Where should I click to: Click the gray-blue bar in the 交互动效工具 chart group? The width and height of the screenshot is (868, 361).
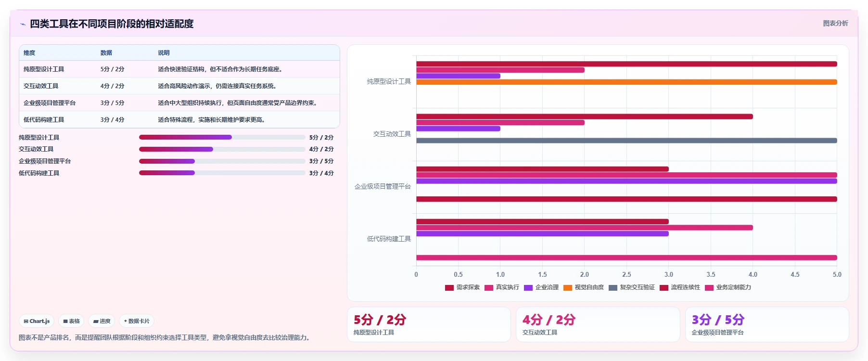pyautogui.click(x=626, y=141)
